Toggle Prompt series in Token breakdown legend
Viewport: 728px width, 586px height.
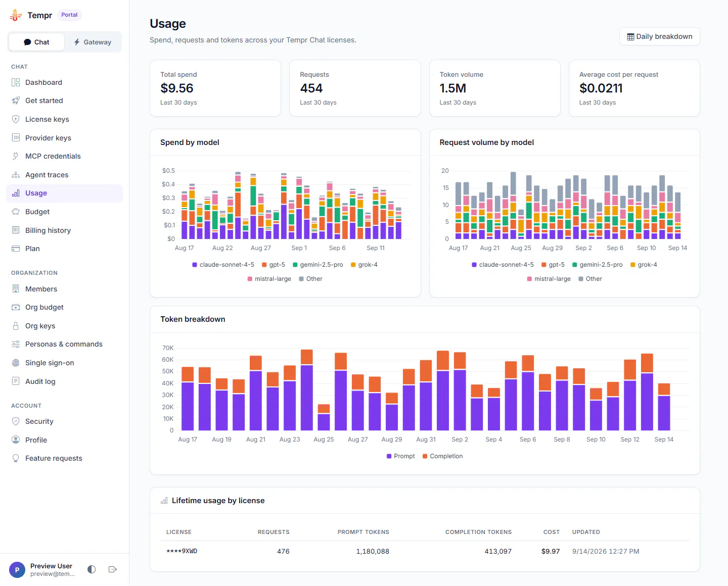[400, 456]
